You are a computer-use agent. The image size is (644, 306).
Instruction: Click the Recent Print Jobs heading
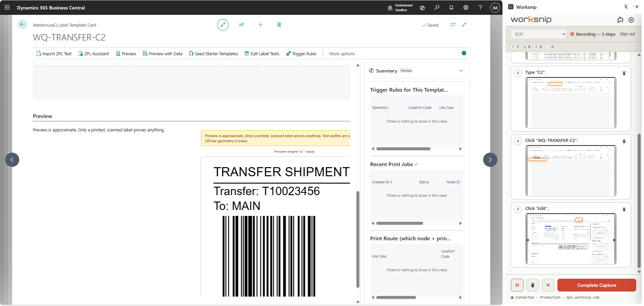tap(391, 164)
